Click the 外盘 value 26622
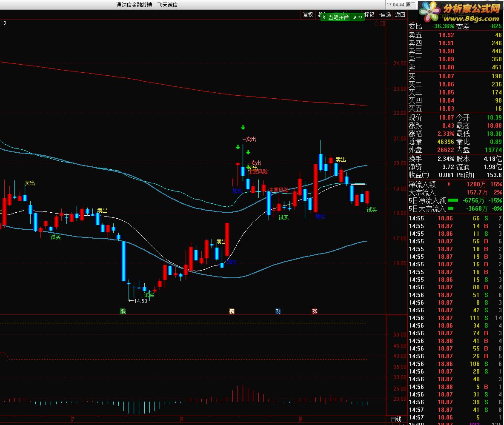Image resolution: width=504 pixels, height=425 pixels. (446, 150)
